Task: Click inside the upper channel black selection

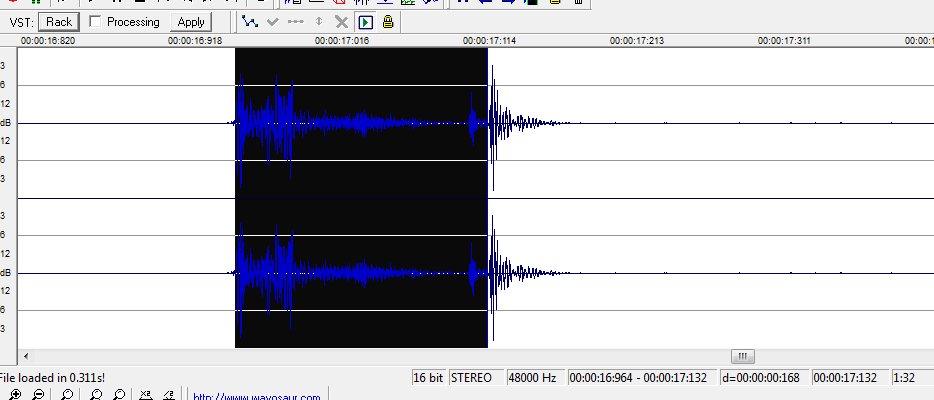Action: (361, 123)
